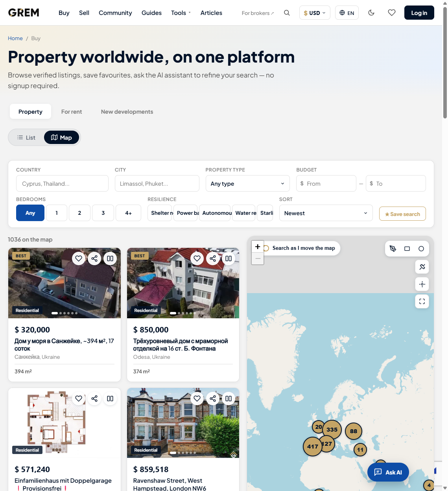Zoom in on the map
The width and height of the screenshot is (448, 491).
pos(258,247)
